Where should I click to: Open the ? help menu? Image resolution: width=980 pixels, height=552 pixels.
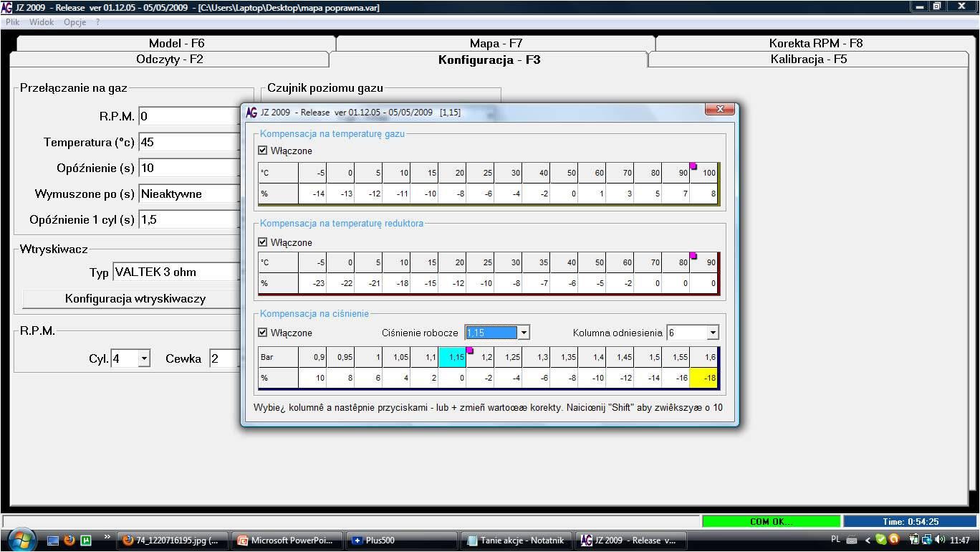pos(97,22)
